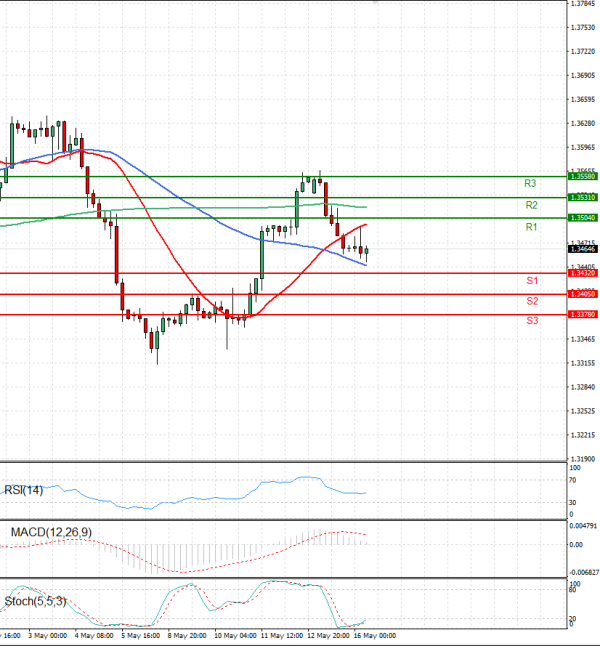
Task: Click the RSI(14) indicator label
Action: [x=23, y=490]
